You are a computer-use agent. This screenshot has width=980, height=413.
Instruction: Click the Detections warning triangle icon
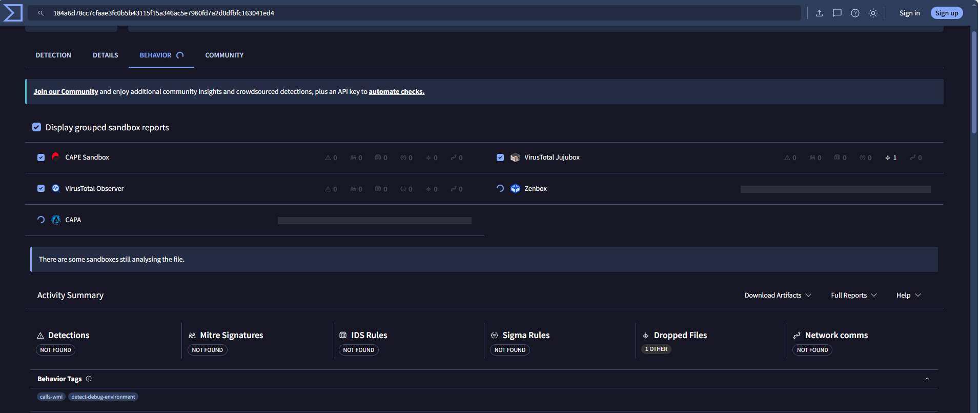pos(40,336)
